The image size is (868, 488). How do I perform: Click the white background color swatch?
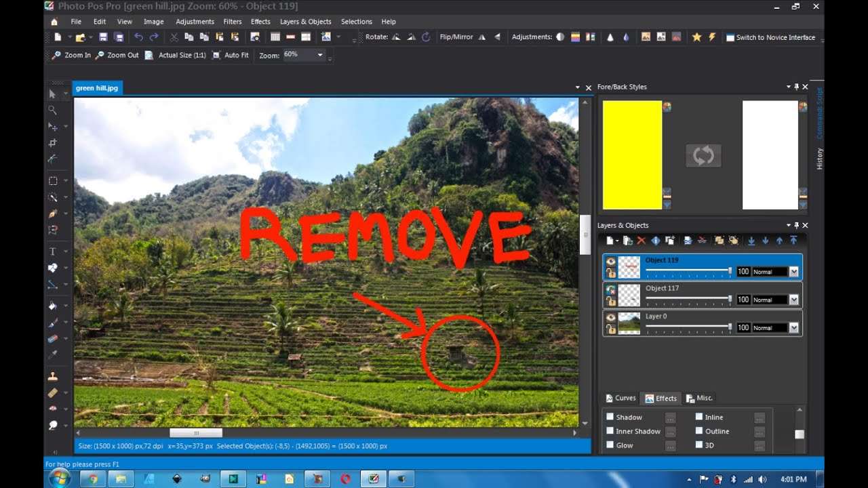click(770, 155)
